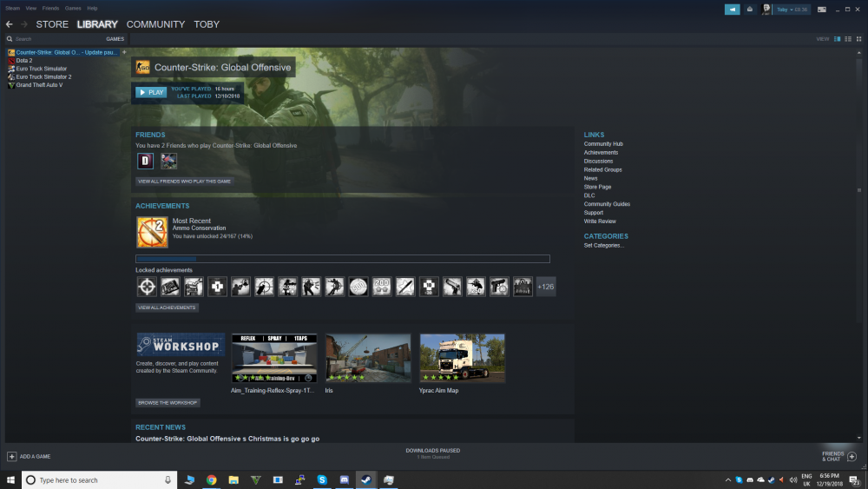Open the TOBY profile tab
868x489 pixels.
pos(207,24)
